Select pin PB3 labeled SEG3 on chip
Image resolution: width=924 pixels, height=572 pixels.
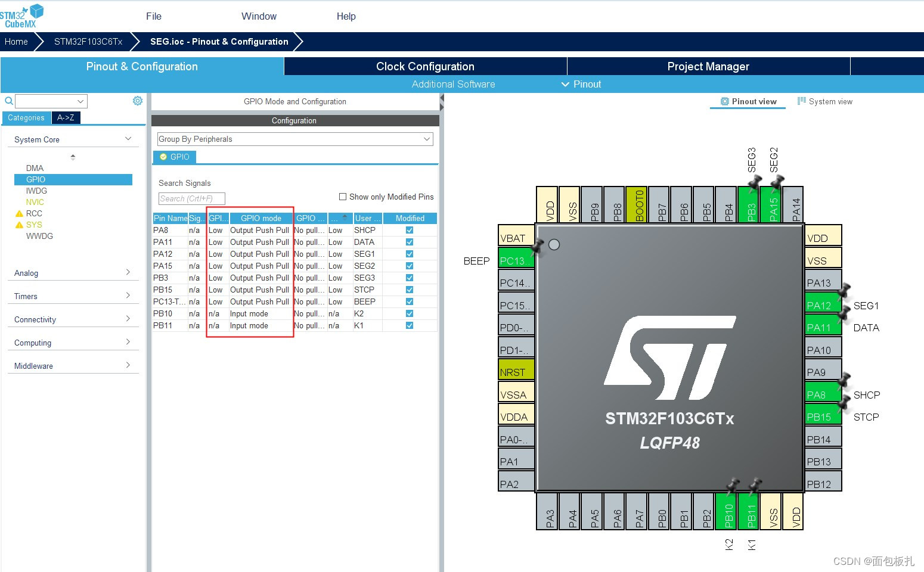[748, 204]
